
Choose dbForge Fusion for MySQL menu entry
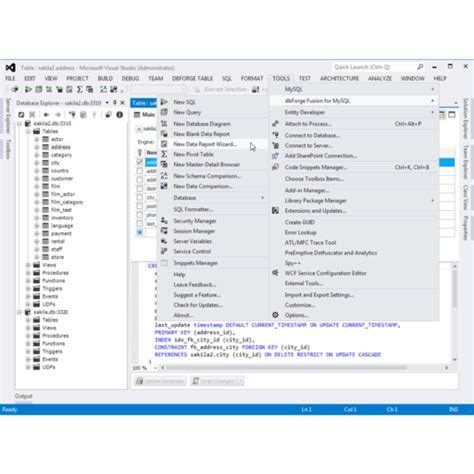(354, 101)
